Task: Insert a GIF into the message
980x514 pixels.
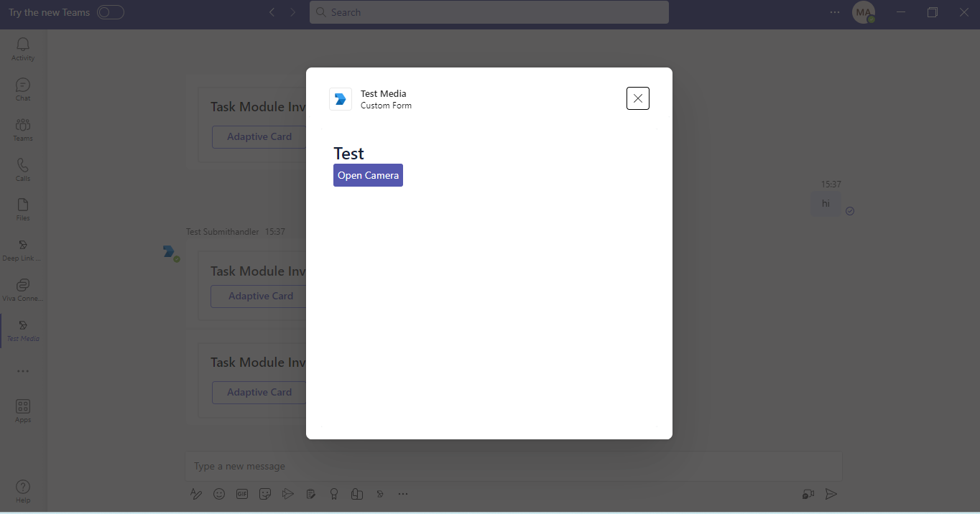Action: click(x=242, y=494)
